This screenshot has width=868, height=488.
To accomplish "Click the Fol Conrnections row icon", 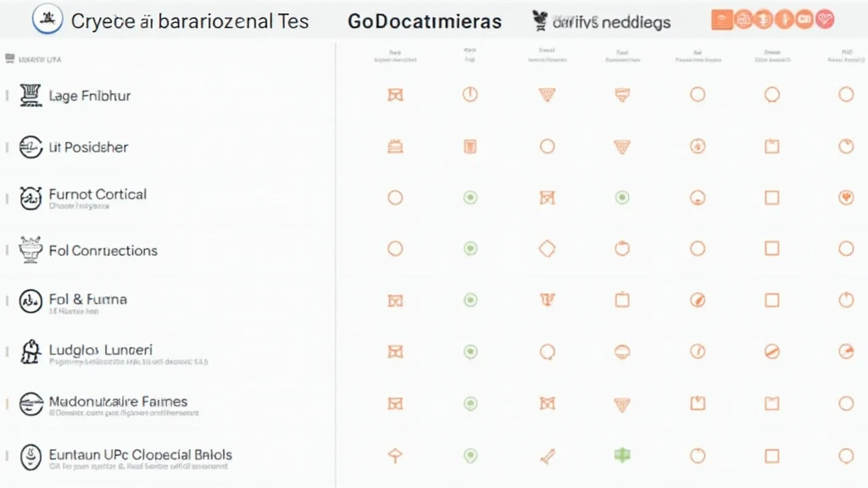I will coord(31,250).
